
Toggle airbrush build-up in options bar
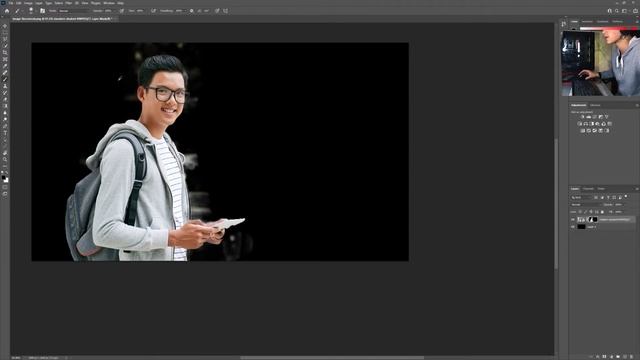click(x=153, y=11)
